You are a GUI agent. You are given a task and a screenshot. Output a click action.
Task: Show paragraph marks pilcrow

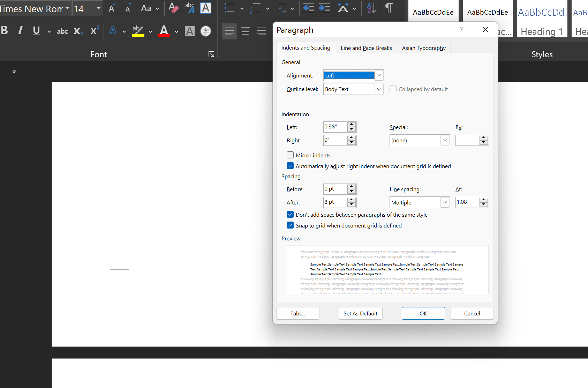tap(389, 8)
